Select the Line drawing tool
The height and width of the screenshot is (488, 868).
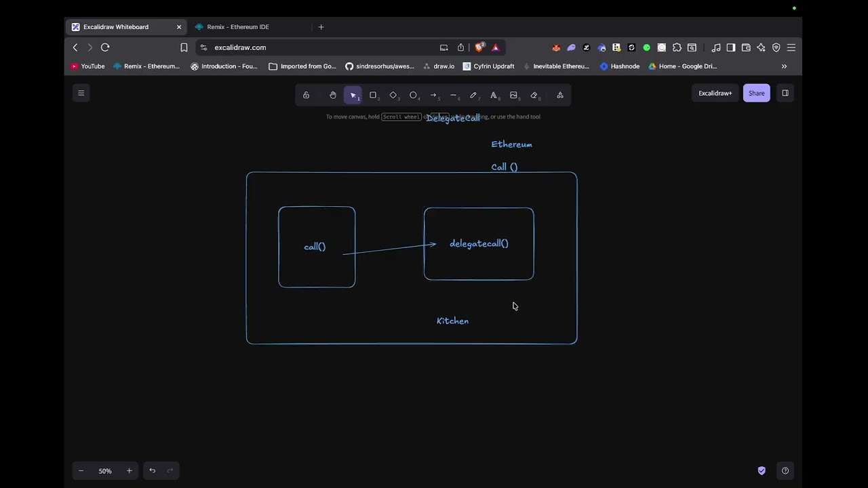(x=453, y=95)
